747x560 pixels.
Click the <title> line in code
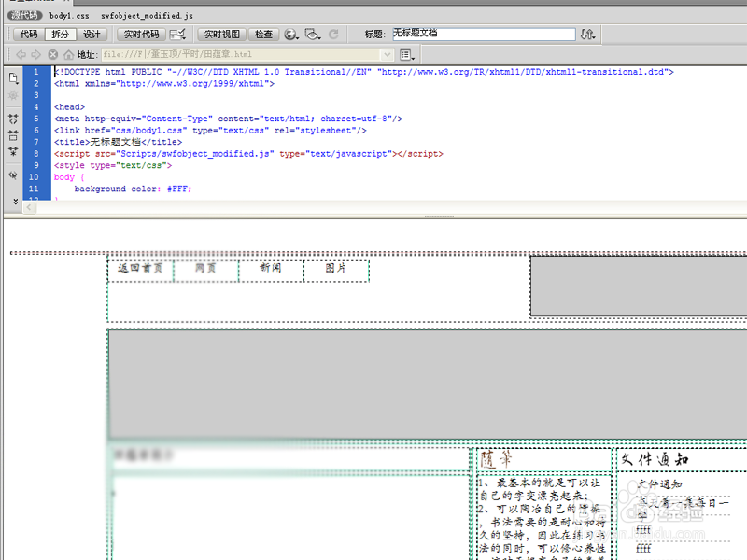click(x=119, y=142)
